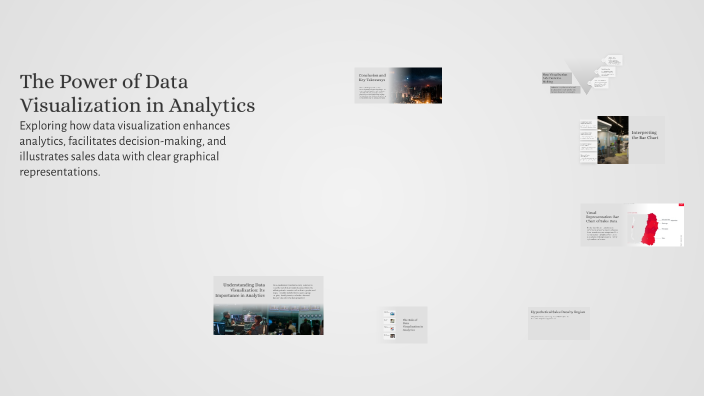Open the Visual Representation Bar Chart slide
This screenshot has width=704, height=396.
632,224
